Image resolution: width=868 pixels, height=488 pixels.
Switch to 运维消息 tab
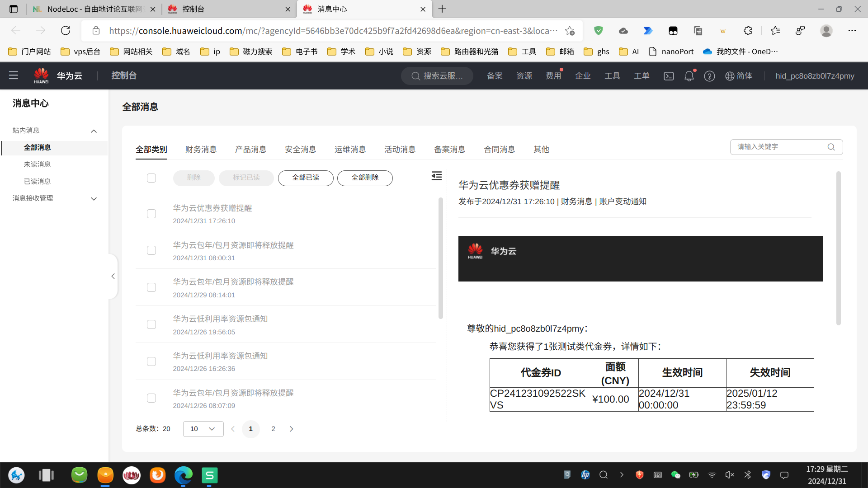click(350, 150)
